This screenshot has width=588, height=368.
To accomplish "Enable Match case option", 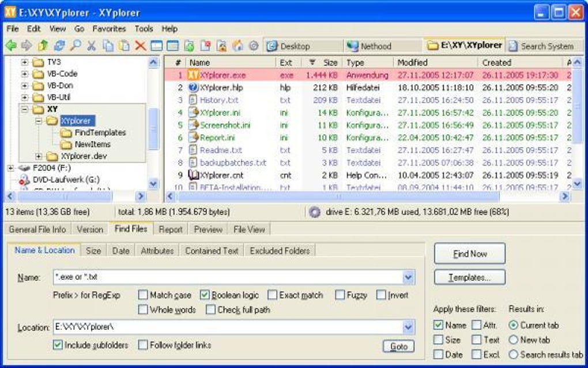I will point(143,295).
